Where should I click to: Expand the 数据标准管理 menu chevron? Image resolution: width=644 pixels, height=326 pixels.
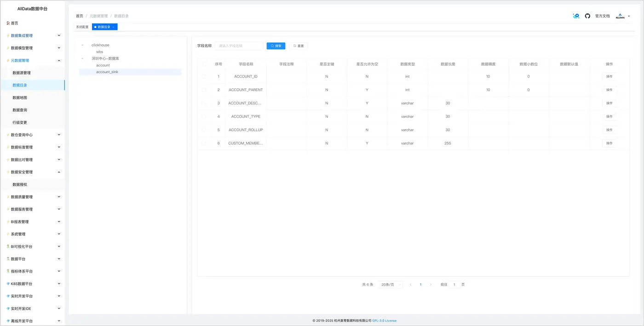pos(59,147)
